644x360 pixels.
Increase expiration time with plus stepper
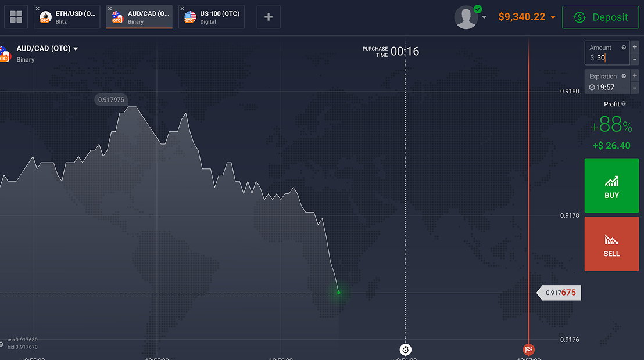point(635,75)
